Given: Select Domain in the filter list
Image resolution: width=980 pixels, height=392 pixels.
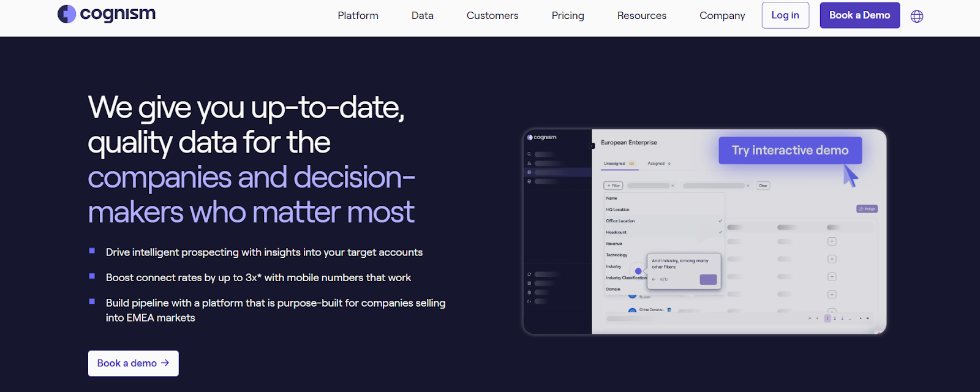Looking at the screenshot, I should (x=613, y=289).
